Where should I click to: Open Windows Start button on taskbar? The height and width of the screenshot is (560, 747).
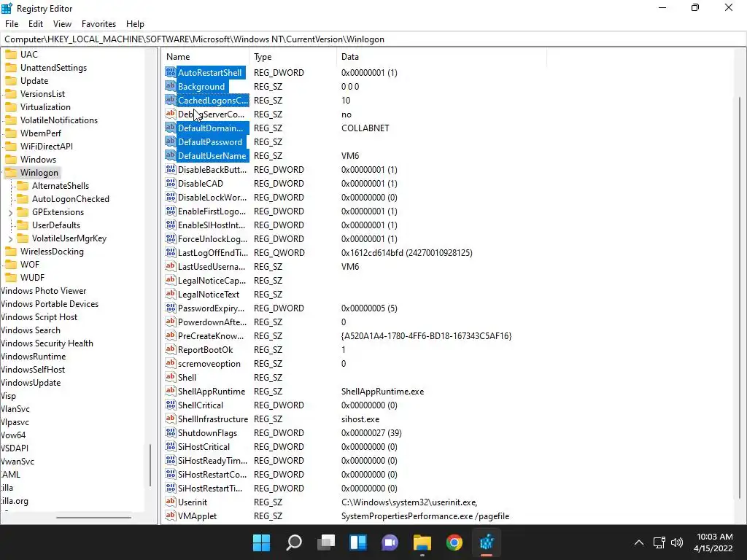261,542
